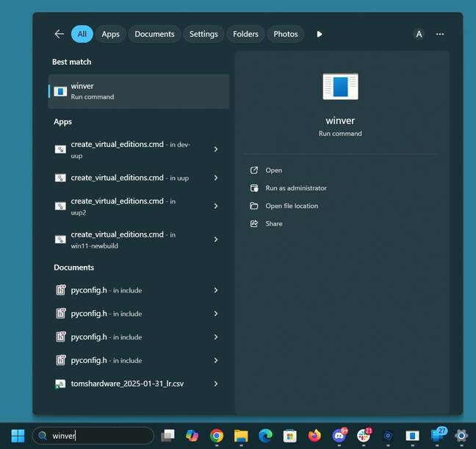The image size is (476, 449).
Task: Click the Share option for winver
Action: [x=273, y=223]
